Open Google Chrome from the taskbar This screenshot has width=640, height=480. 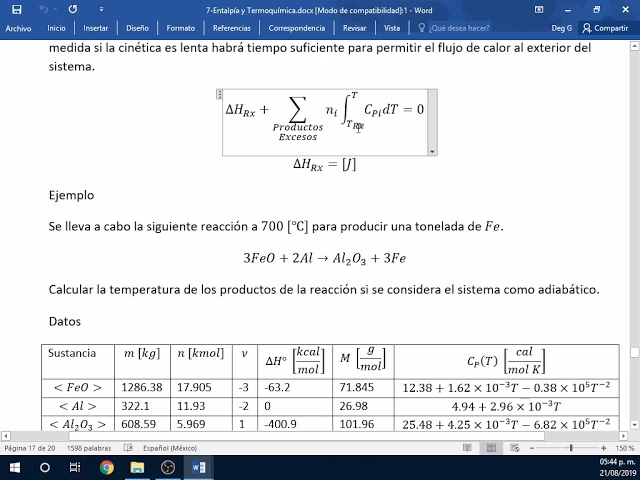106,467
